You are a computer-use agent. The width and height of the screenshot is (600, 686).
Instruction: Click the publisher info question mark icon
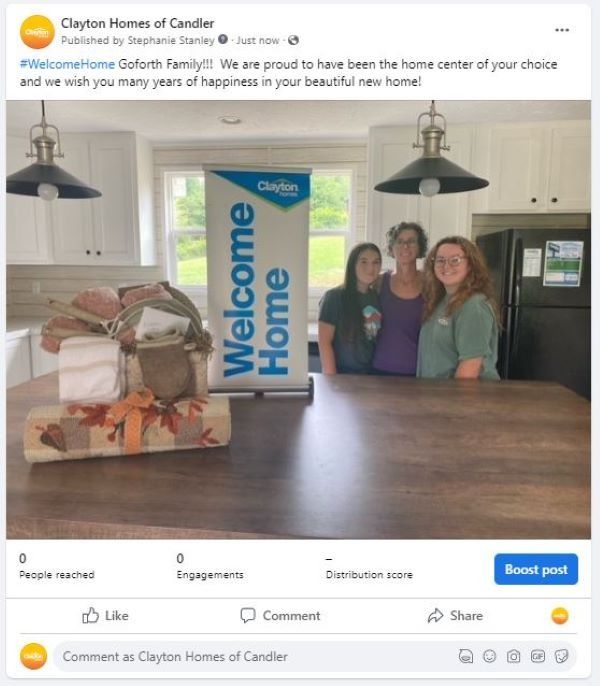click(223, 39)
